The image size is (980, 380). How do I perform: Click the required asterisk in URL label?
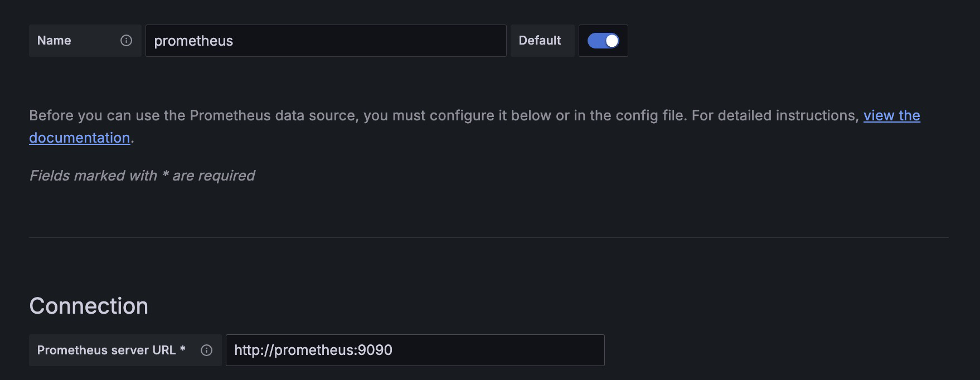[183, 349]
